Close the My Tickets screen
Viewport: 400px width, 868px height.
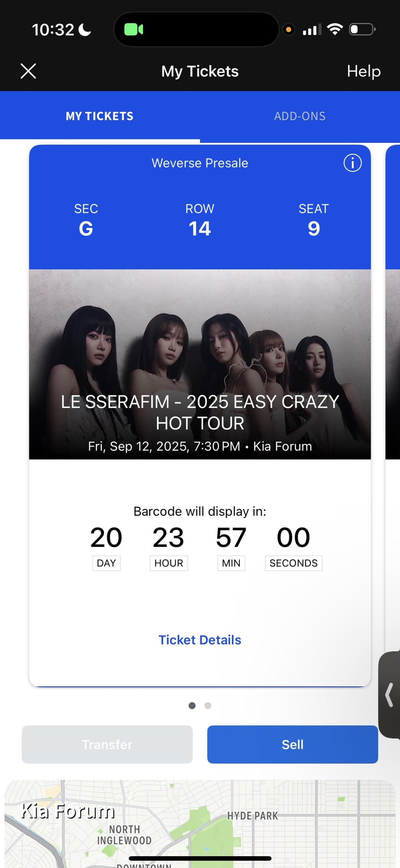[x=28, y=71]
